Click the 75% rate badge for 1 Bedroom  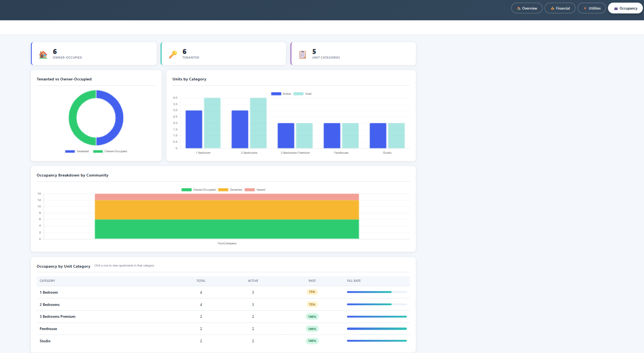point(312,292)
